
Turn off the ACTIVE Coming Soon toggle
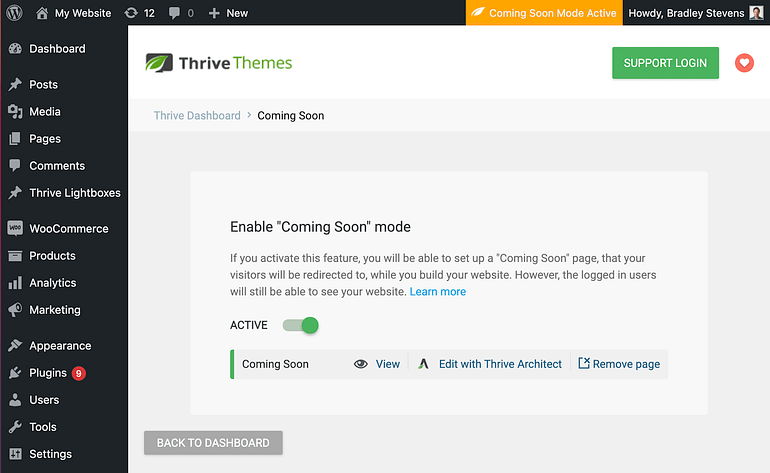(x=301, y=325)
